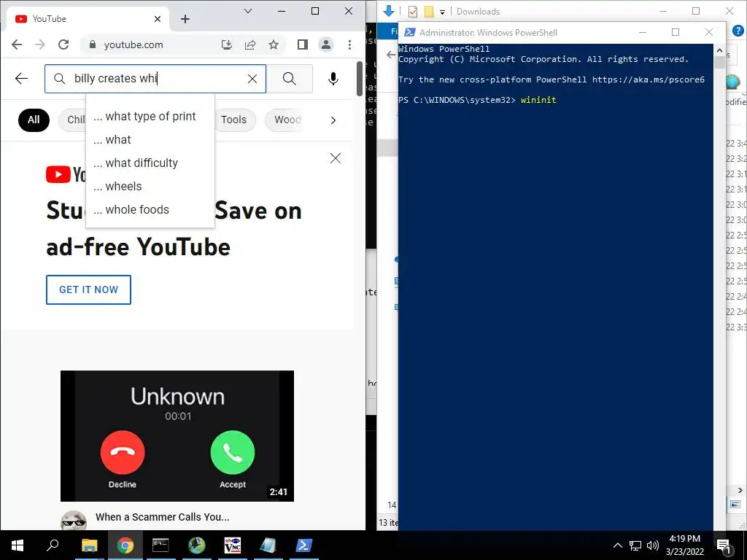Open Chrome install app icon in address bar

point(227,44)
